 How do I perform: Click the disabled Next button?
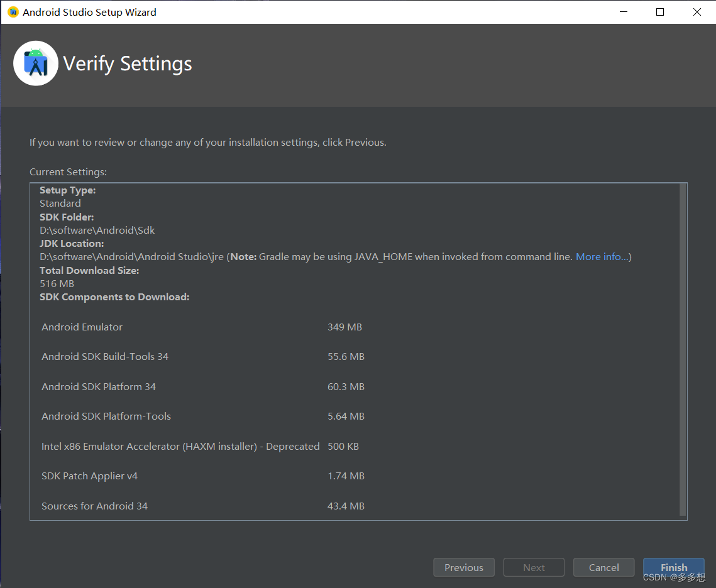pyautogui.click(x=534, y=567)
